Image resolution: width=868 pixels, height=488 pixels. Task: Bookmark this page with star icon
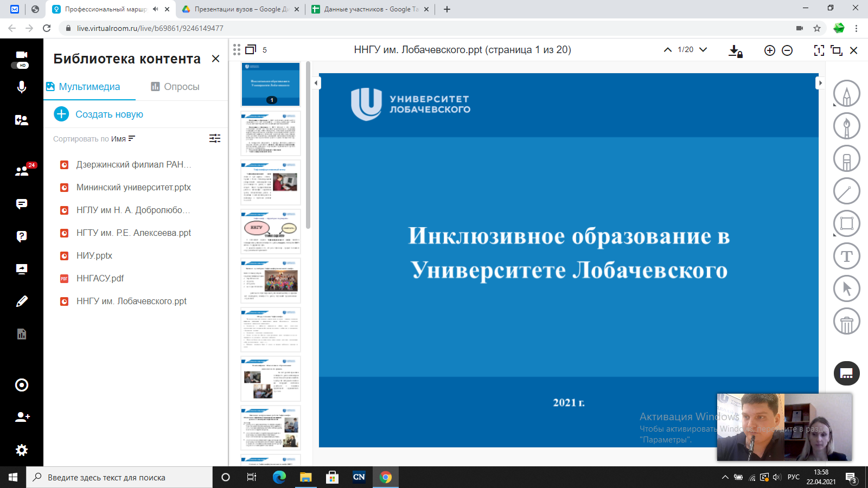click(817, 28)
